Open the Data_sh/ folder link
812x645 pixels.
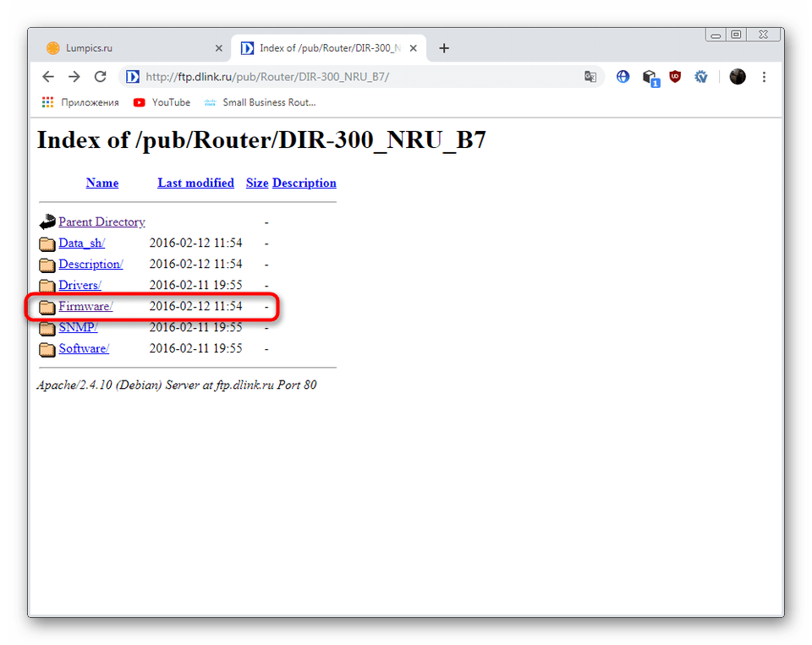[82, 243]
